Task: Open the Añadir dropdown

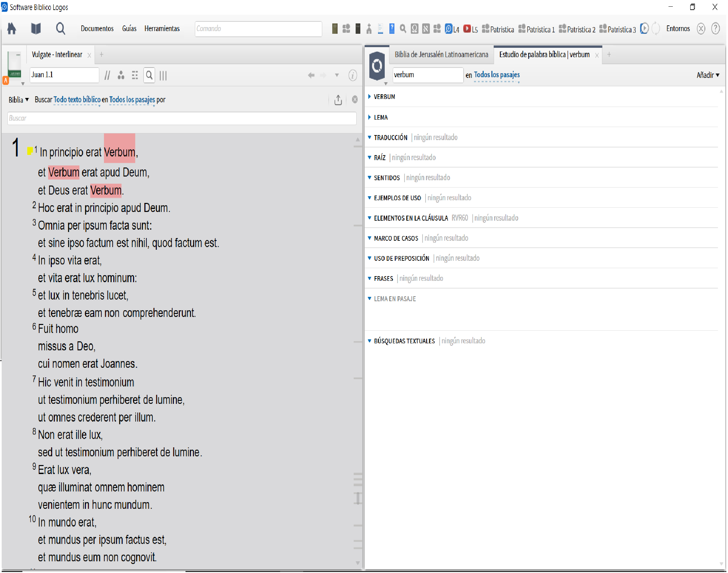Action: 708,75
